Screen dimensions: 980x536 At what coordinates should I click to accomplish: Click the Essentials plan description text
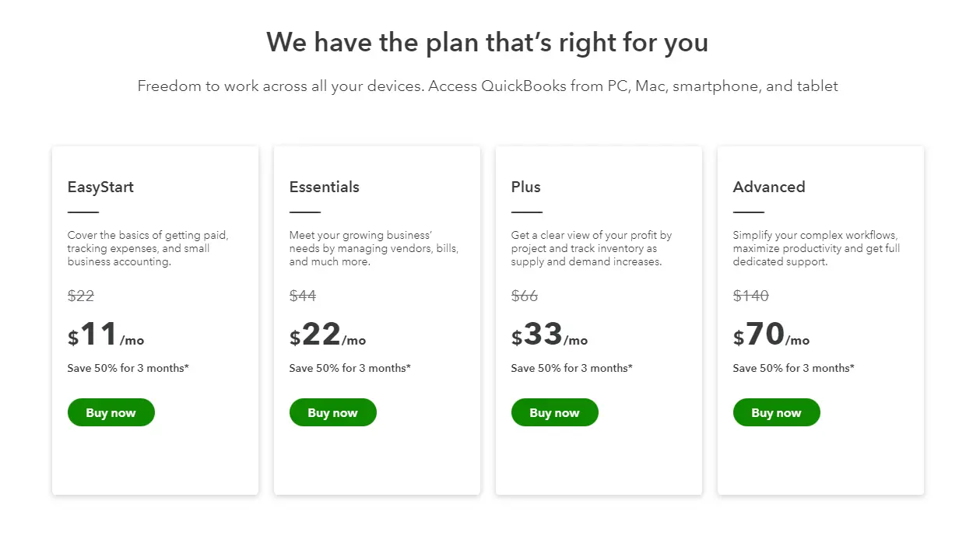point(374,248)
